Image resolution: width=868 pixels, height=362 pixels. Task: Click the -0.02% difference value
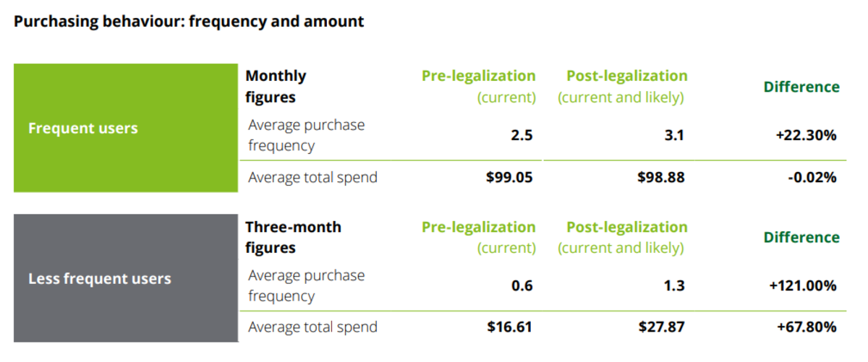tap(812, 177)
